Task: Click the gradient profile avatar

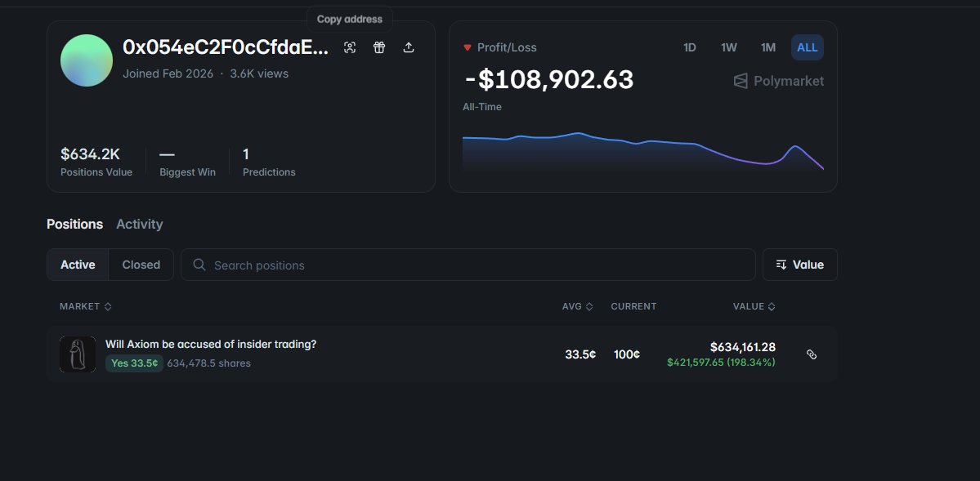Action: click(87, 60)
